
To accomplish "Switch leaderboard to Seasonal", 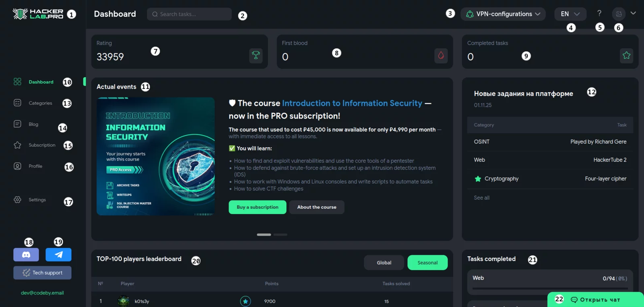I will pyautogui.click(x=427, y=263).
